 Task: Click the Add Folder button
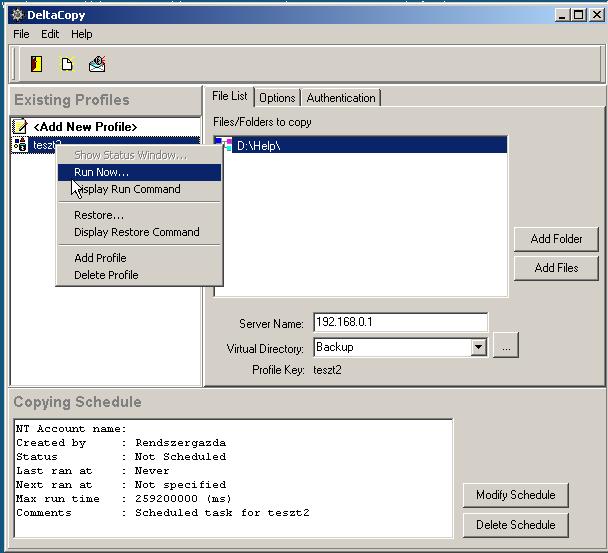pos(556,239)
